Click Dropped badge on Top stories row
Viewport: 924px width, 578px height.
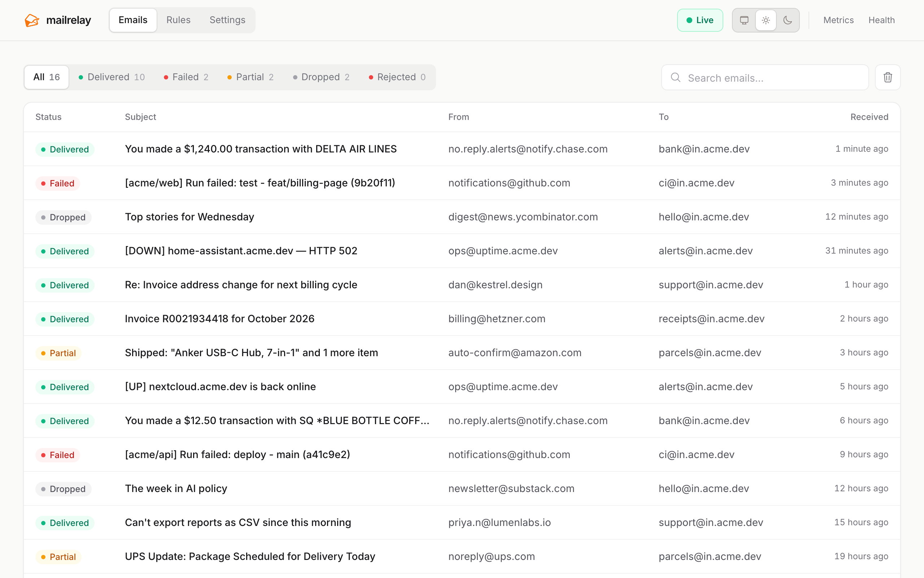[x=64, y=217]
